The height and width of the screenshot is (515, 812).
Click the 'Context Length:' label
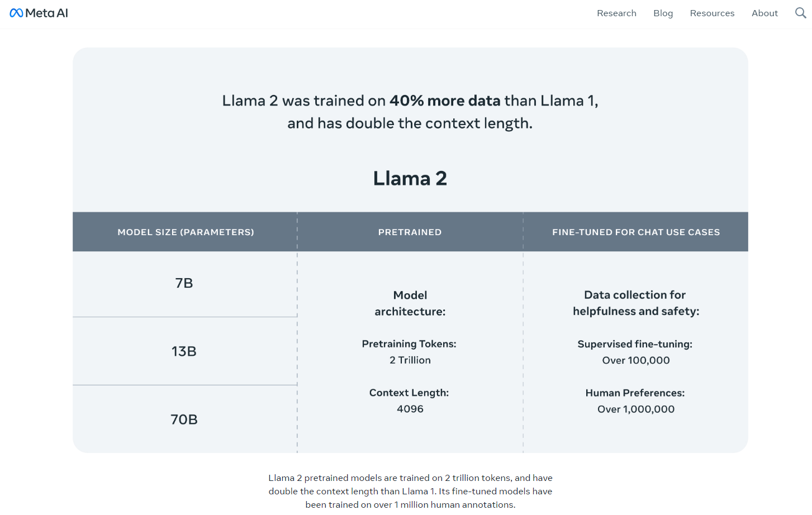point(409,393)
